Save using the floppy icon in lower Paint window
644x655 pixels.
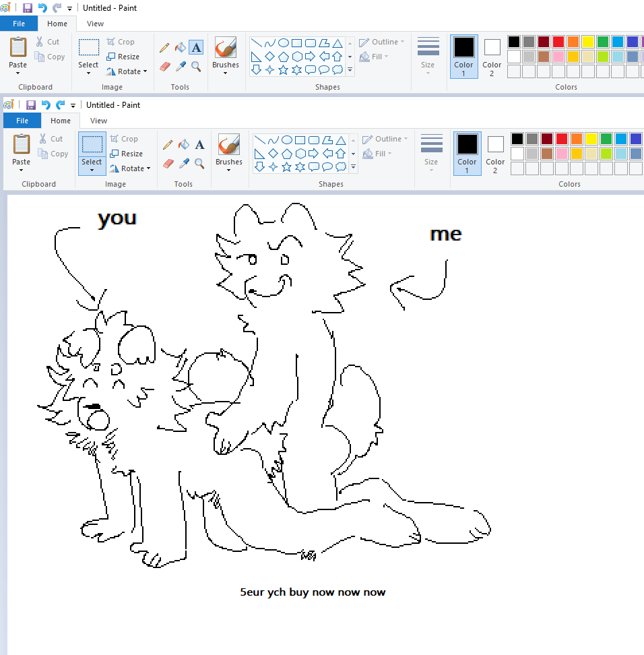click(31, 105)
